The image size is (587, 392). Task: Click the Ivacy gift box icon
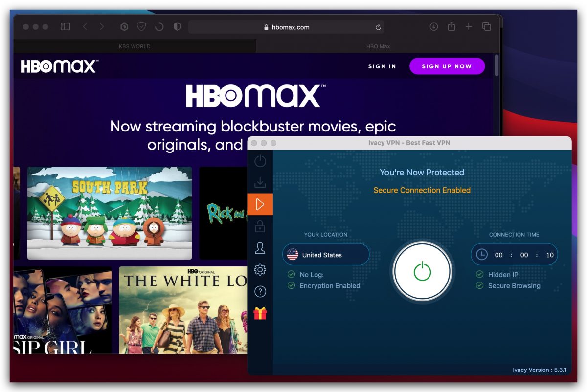260,313
